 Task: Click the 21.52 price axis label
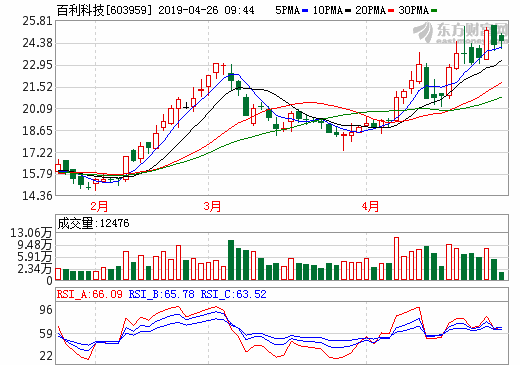coord(38,87)
